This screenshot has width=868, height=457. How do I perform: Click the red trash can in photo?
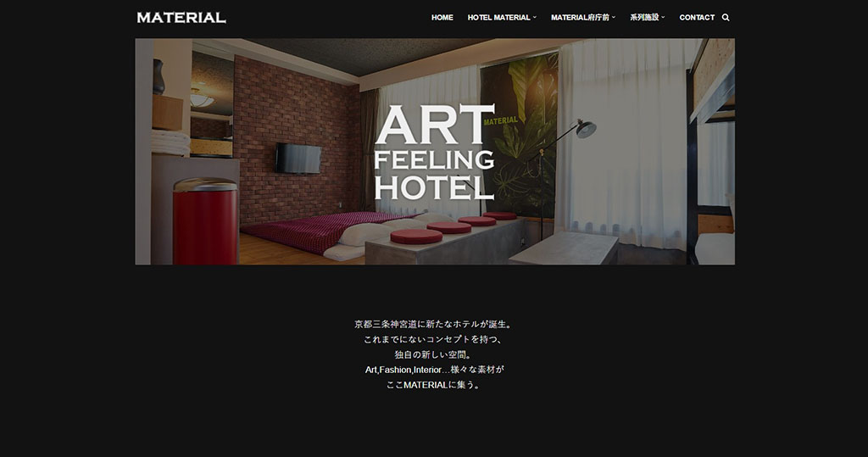coord(205,221)
